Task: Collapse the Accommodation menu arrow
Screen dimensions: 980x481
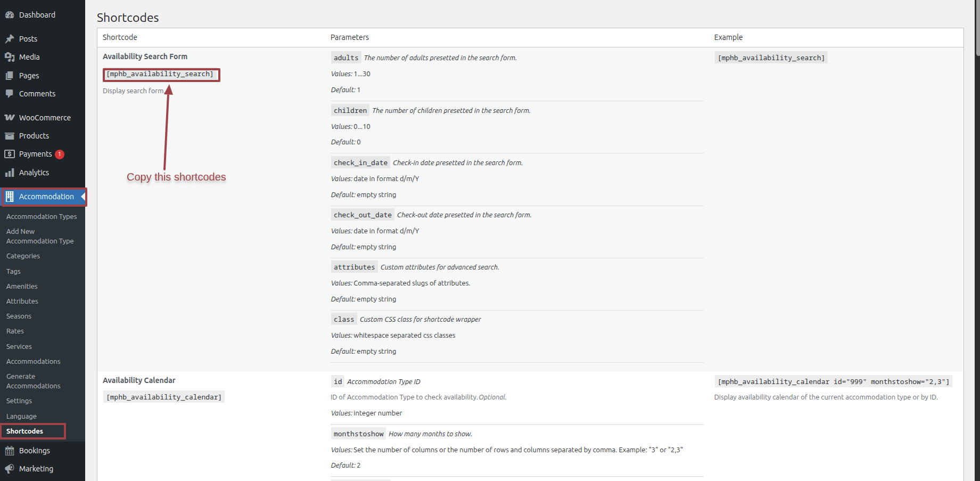Action: coord(83,197)
